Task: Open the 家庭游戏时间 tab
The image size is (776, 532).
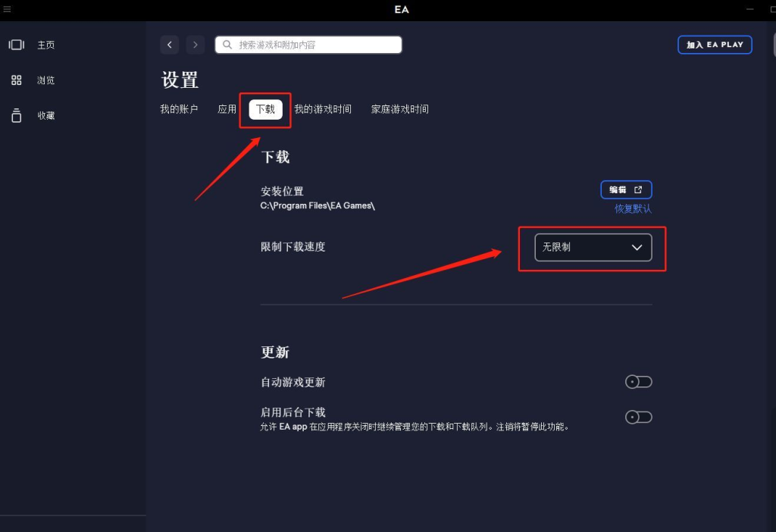Action: click(x=400, y=109)
